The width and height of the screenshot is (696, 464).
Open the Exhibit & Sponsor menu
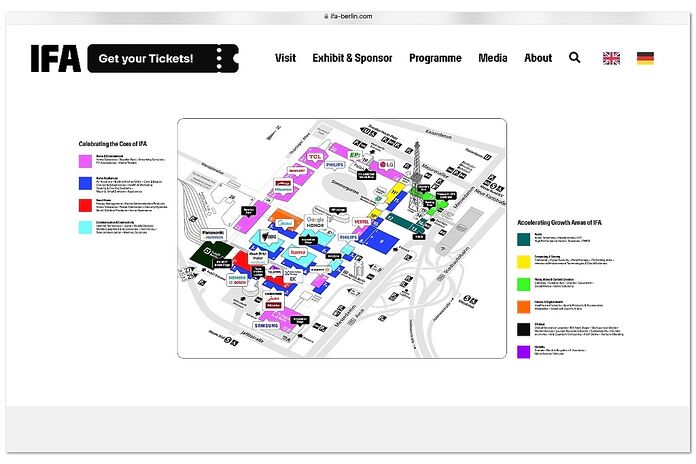pyautogui.click(x=352, y=58)
